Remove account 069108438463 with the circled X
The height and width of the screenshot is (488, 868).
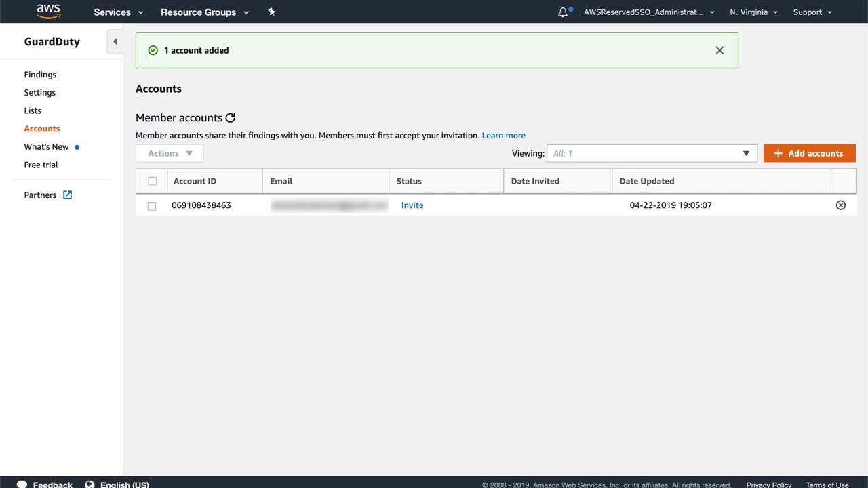(841, 205)
